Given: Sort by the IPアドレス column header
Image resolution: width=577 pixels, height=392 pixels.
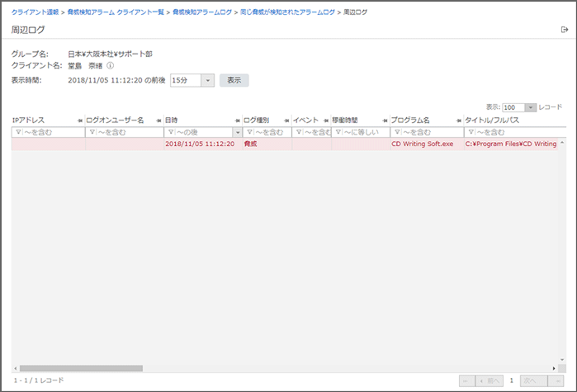Looking at the screenshot, I should 28,120.
